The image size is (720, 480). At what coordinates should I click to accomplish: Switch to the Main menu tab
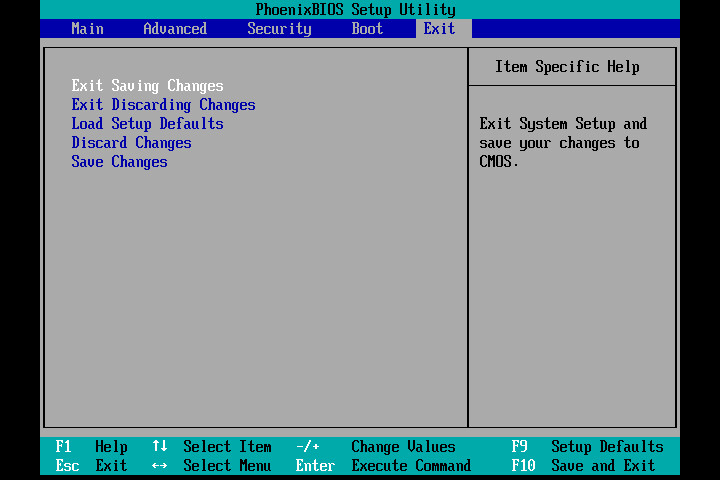tap(88, 28)
